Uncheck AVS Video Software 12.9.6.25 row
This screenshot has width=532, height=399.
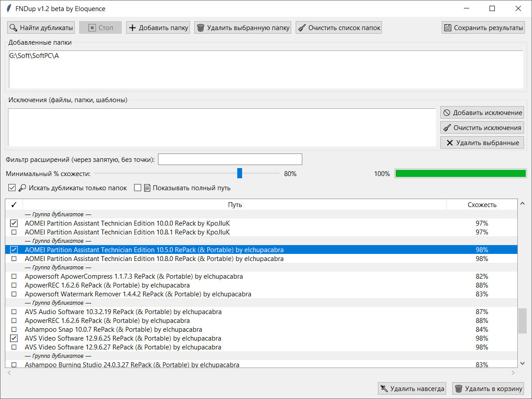click(x=14, y=338)
